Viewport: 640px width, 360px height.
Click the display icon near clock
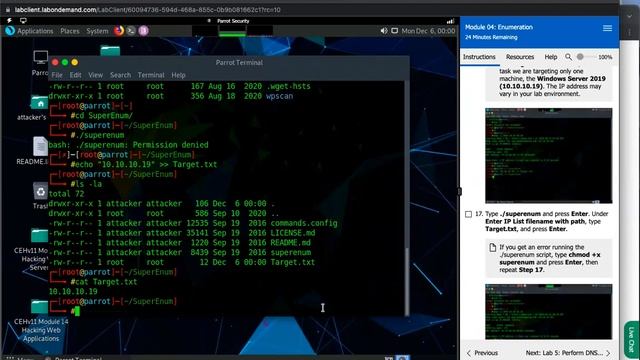point(395,31)
